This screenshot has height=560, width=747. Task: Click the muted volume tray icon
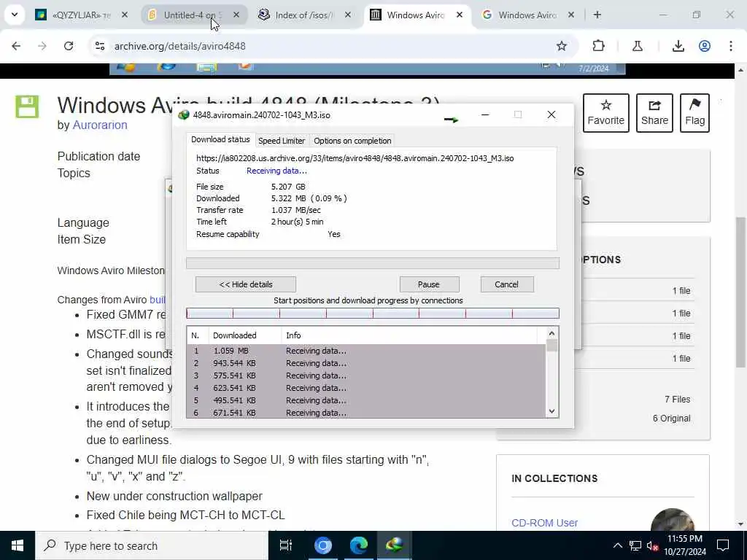tap(652, 545)
